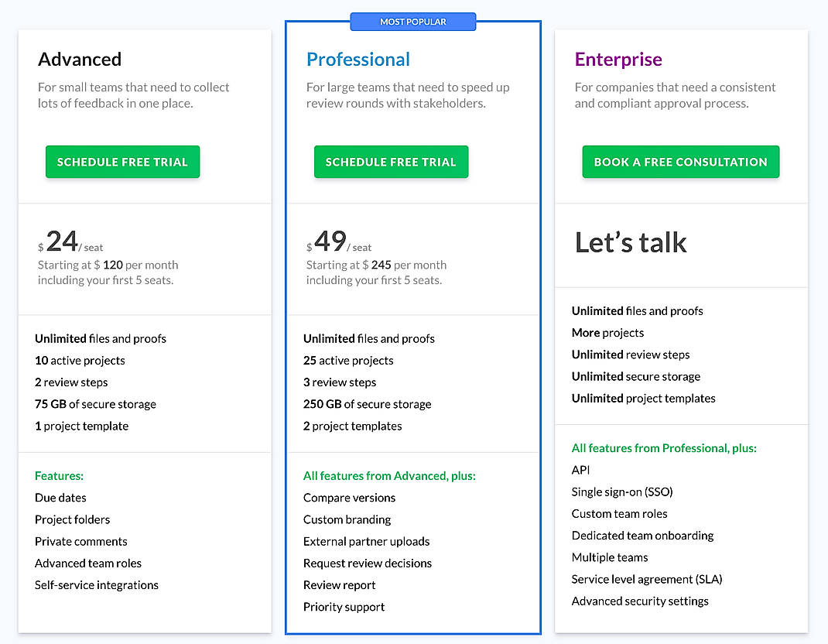Viewport: 828px width, 644px height.
Task: Select Self-service integrations in Advanced column
Action: click(96, 585)
